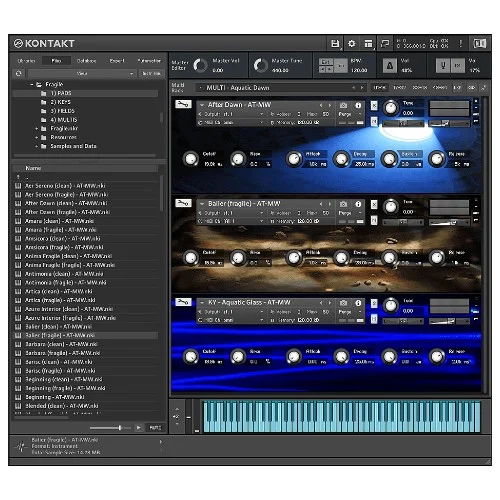The height and width of the screenshot is (500, 500).
Task: Open the Files save/load menu icon
Action: (x=335, y=44)
